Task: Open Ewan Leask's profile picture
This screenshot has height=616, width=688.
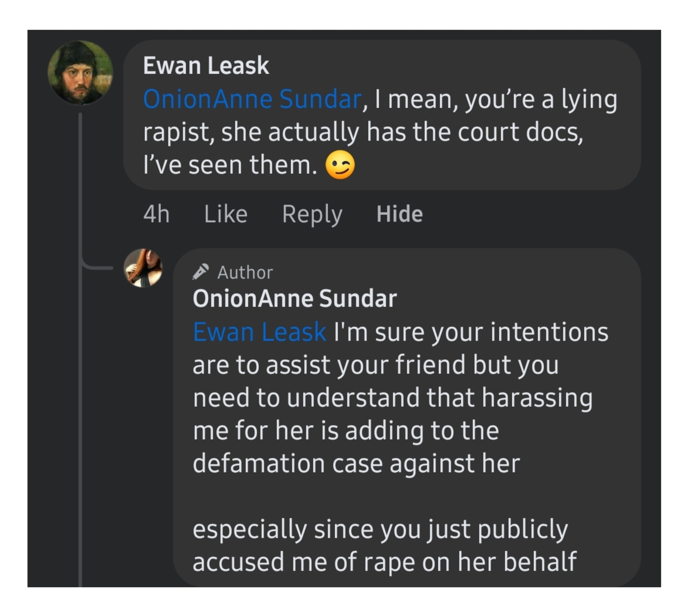Action: [x=80, y=73]
